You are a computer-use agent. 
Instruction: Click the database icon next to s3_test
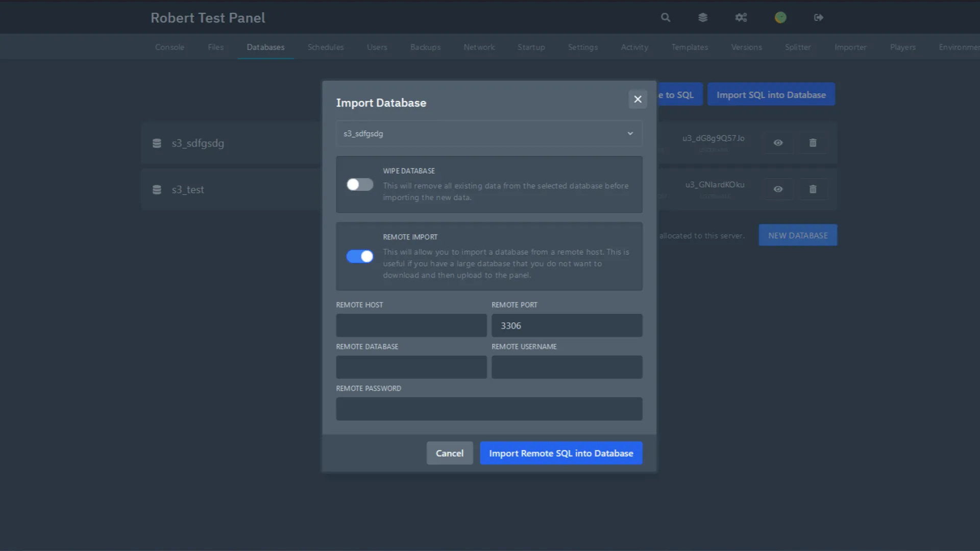157,189
